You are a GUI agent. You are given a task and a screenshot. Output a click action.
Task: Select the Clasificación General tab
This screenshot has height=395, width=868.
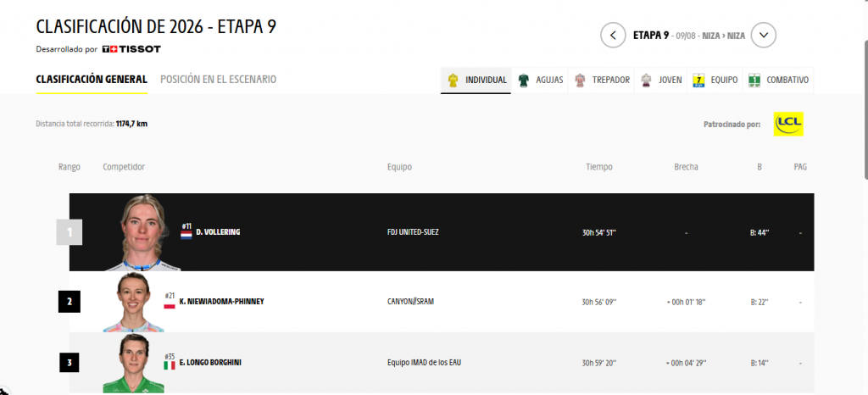click(x=92, y=80)
